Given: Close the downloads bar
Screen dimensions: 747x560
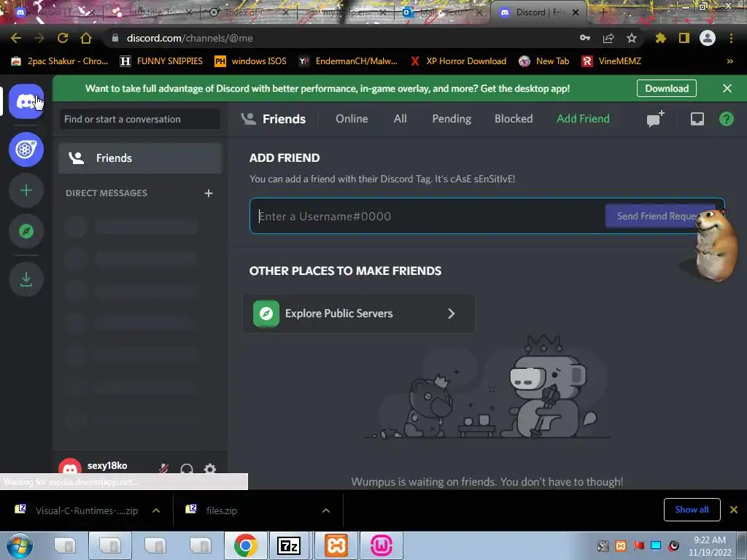Looking at the screenshot, I should (x=734, y=510).
